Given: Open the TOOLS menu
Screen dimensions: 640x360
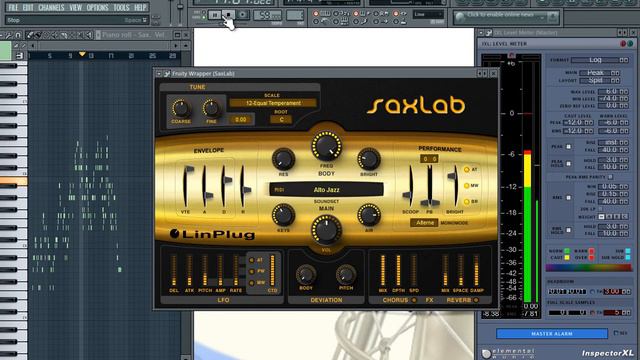Looking at the screenshot, I should (x=121, y=7).
